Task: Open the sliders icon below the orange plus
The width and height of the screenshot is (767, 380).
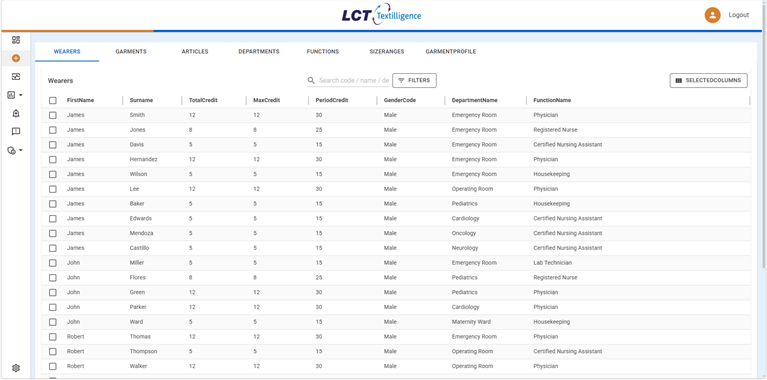Action: [x=16, y=77]
